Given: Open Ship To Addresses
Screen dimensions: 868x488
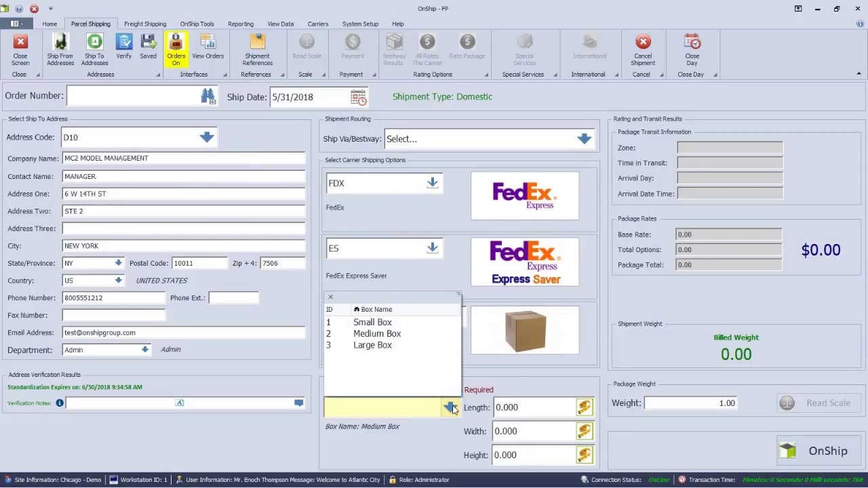Looking at the screenshot, I should (94, 49).
